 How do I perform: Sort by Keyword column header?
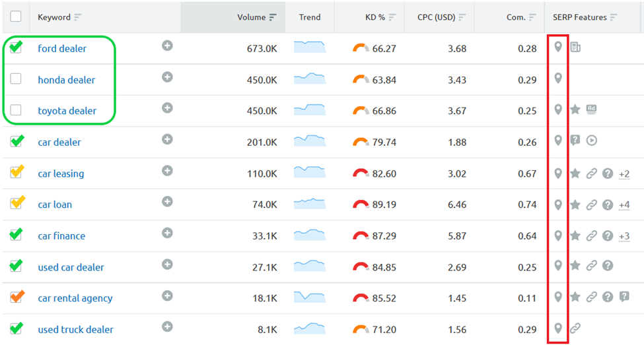pyautogui.click(x=59, y=17)
